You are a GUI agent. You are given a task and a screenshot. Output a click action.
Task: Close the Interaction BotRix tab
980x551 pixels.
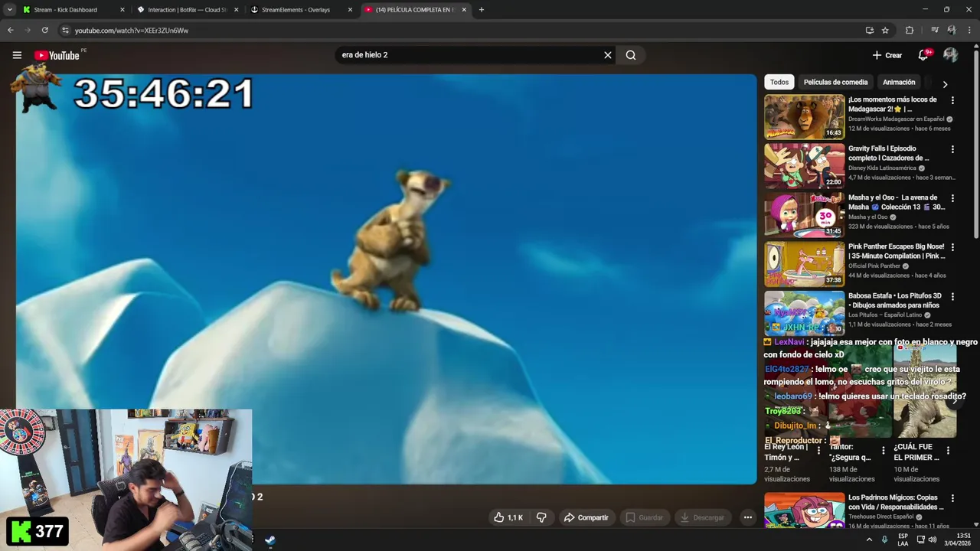click(236, 10)
